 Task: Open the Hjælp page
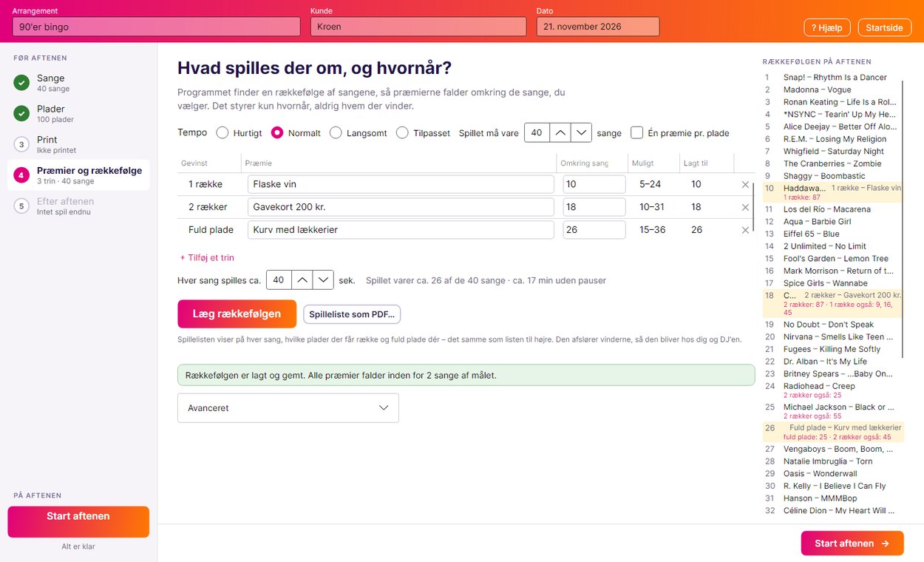click(x=828, y=27)
